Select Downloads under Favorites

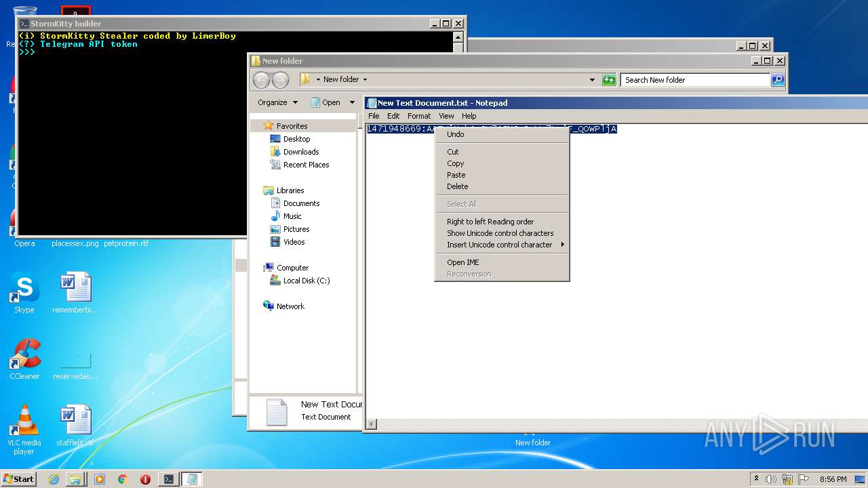[x=301, y=152]
